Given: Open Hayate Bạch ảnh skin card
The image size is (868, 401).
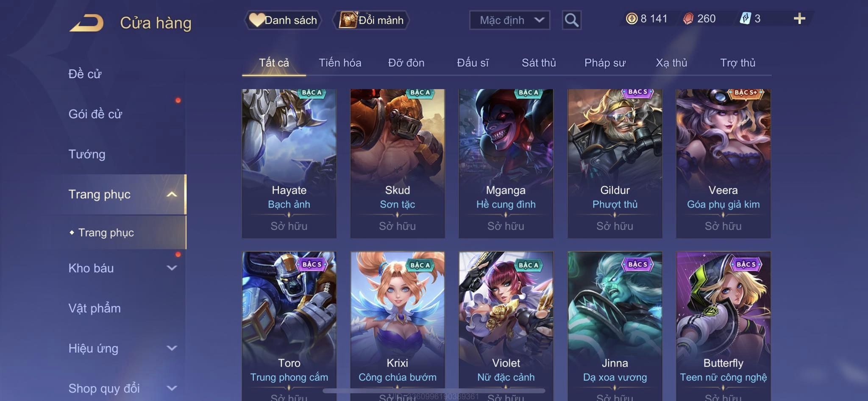Looking at the screenshot, I should (289, 163).
